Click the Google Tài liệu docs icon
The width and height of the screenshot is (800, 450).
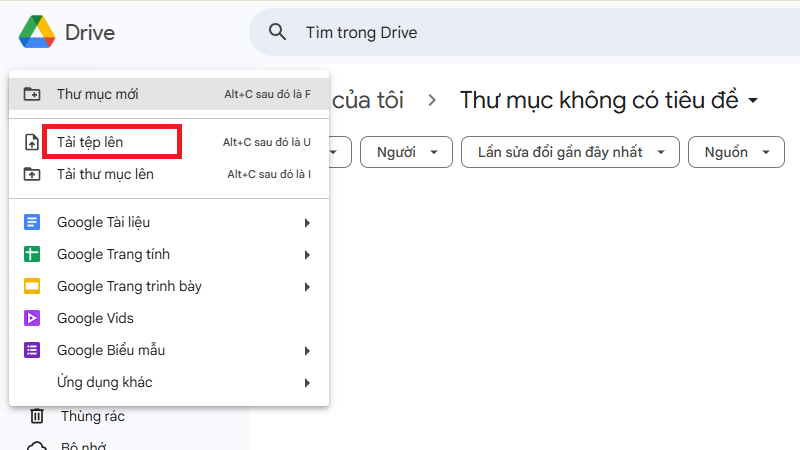(x=32, y=222)
